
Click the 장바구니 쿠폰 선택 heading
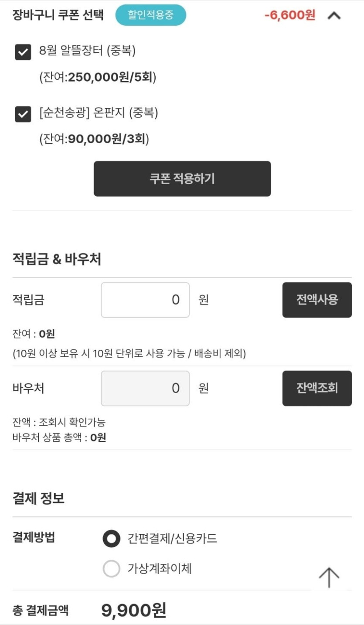(x=58, y=15)
